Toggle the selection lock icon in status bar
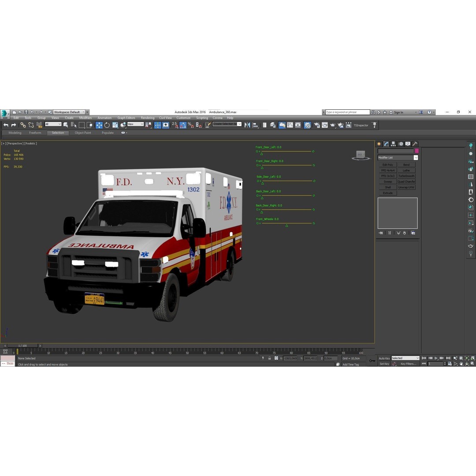Screen dimensions: 476x476 [x=270, y=358]
